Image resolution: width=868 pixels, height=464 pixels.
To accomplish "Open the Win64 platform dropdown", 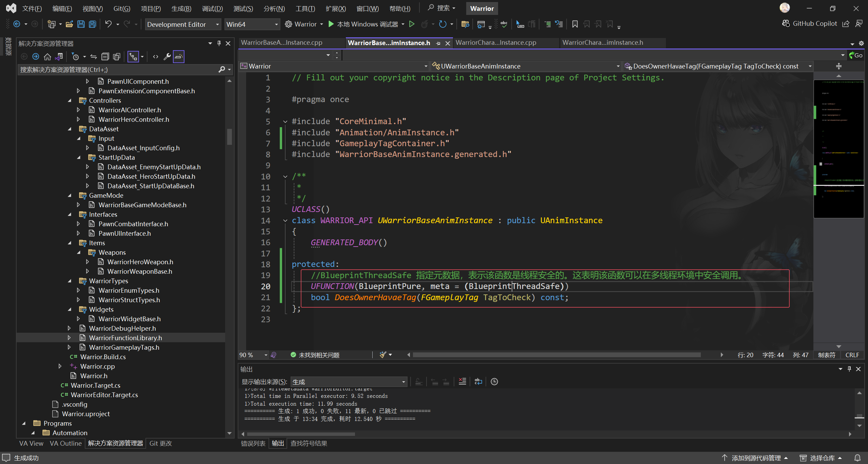I will tap(252, 24).
